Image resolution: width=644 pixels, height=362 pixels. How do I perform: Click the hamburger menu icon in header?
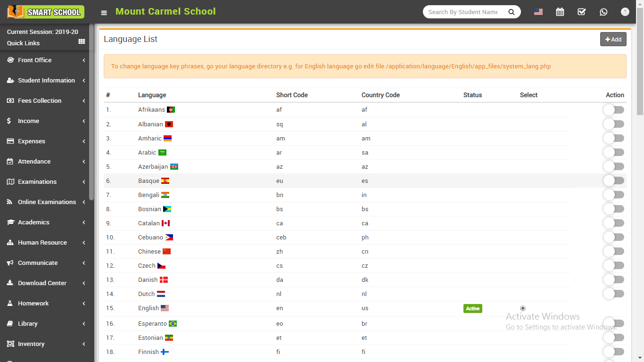[x=104, y=13]
